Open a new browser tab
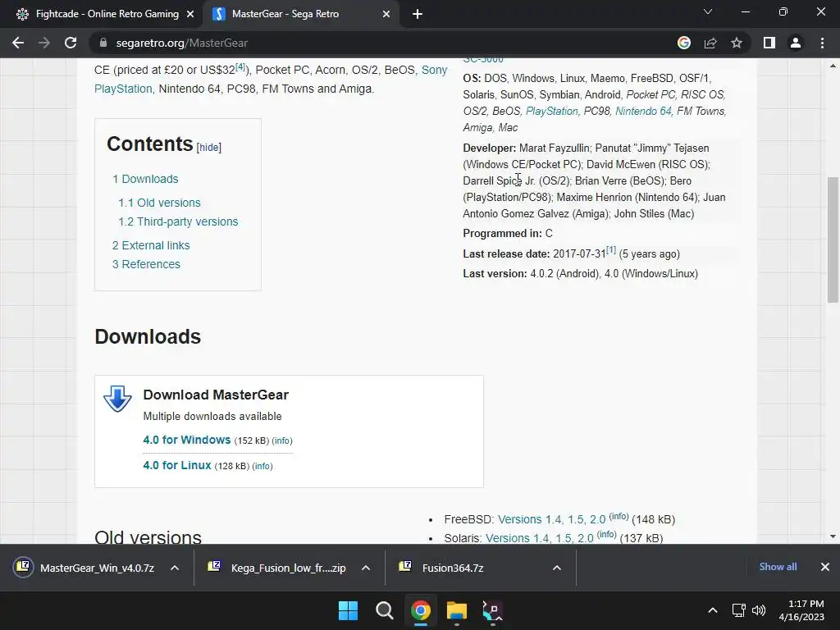840x630 pixels. [418, 15]
